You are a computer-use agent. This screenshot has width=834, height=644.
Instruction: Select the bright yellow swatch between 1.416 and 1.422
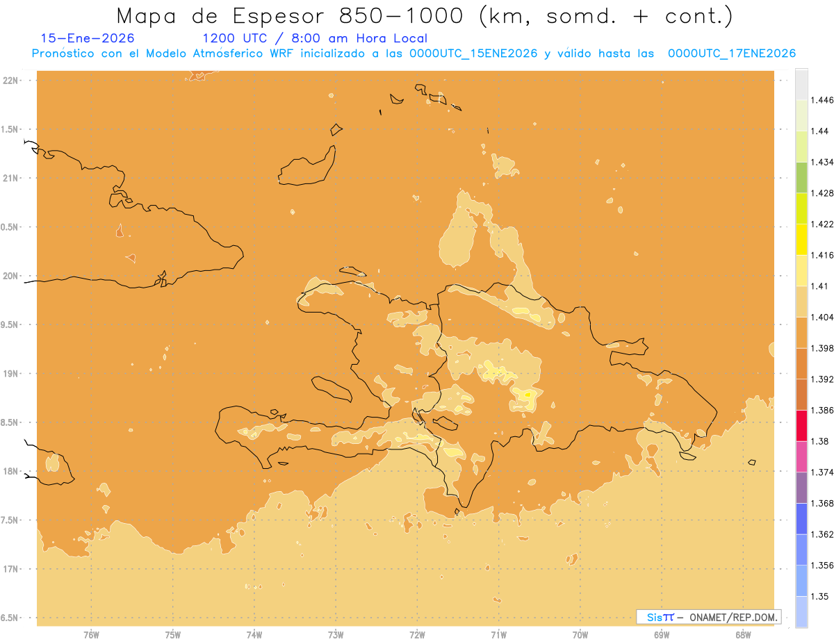point(801,240)
